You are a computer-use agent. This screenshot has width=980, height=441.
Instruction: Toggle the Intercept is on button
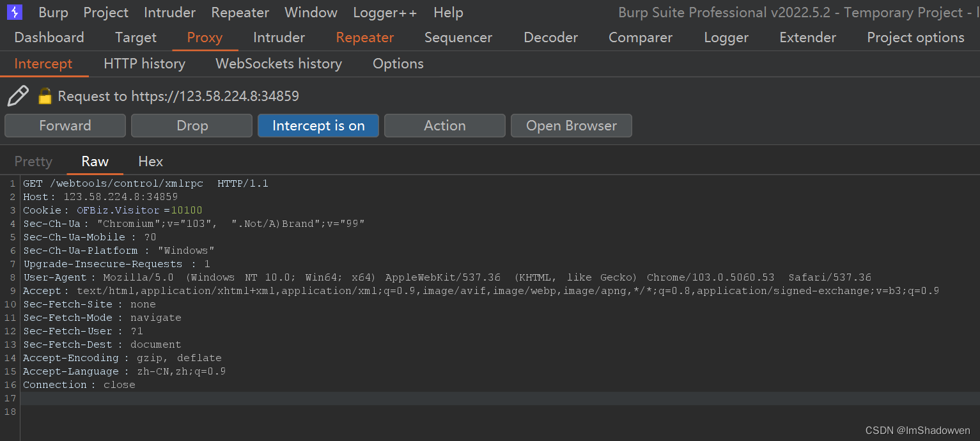click(318, 126)
